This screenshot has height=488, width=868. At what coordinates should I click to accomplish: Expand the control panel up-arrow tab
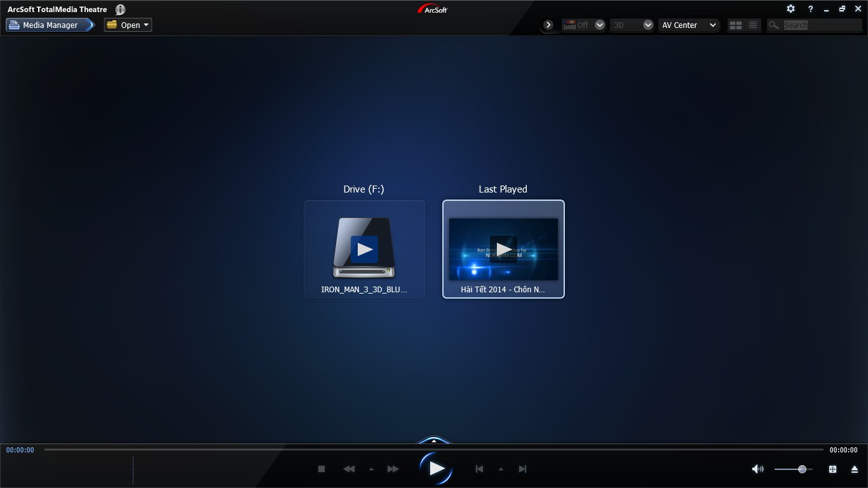point(434,440)
